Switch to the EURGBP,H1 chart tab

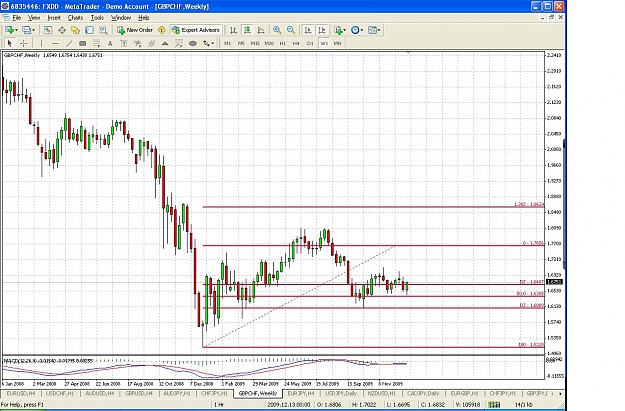(464, 393)
